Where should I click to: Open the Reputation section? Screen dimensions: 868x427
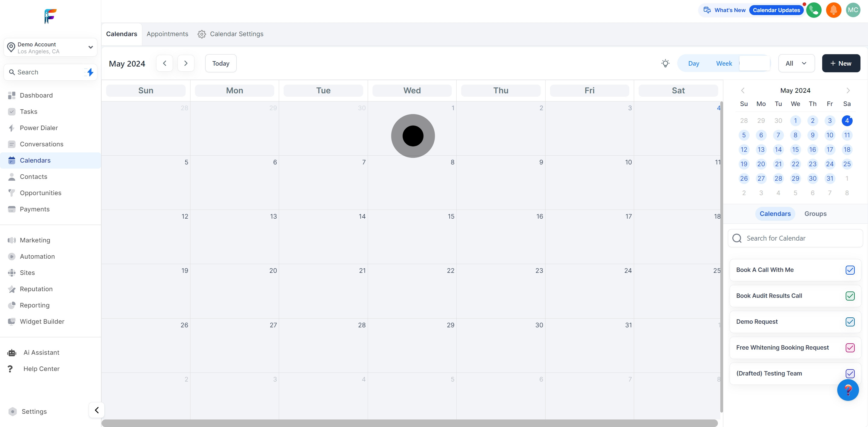click(x=36, y=289)
